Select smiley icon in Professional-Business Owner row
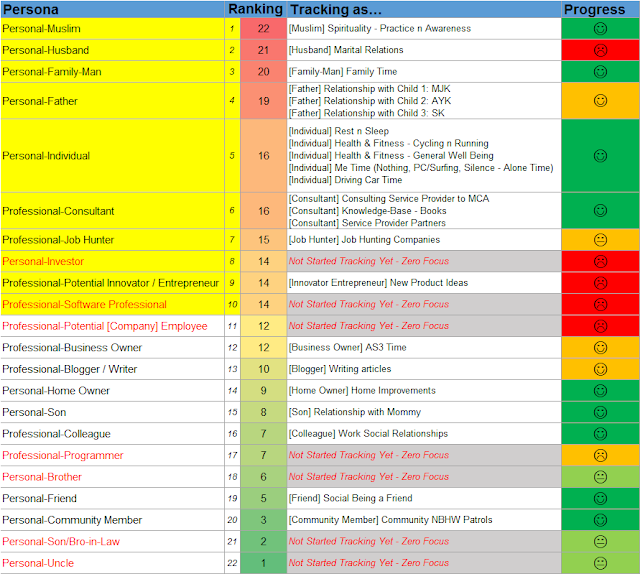This screenshot has height=574, width=640. pyautogui.click(x=600, y=347)
